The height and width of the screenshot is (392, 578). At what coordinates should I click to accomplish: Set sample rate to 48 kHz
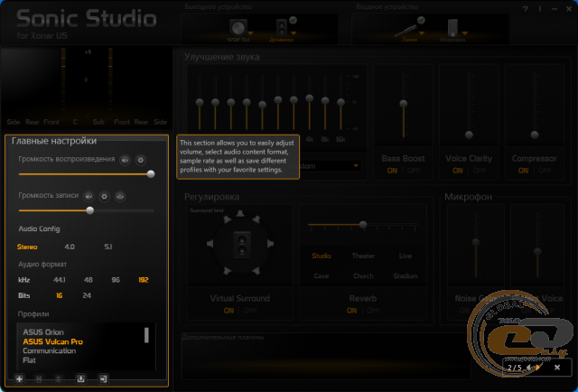click(x=89, y=280)
